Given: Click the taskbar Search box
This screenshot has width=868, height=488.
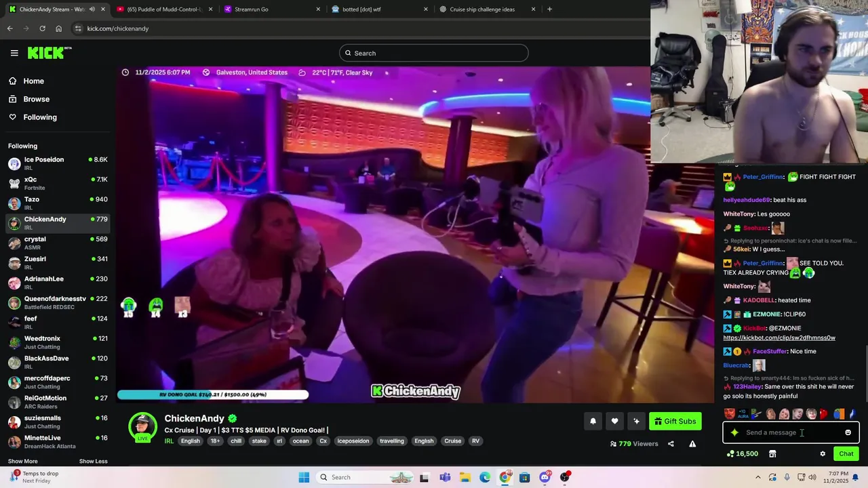Looking at the screenshot, I should coord(366,477).
